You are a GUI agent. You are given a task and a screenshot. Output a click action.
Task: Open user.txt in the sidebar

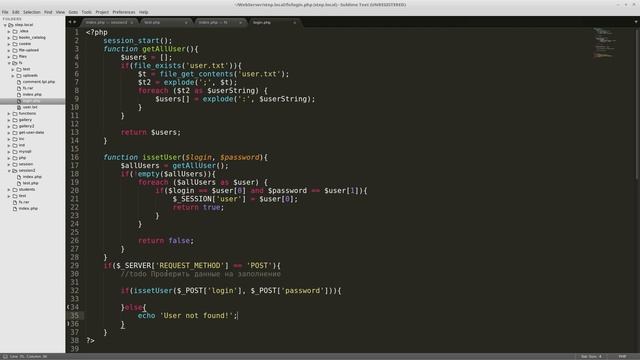(30, 107)
